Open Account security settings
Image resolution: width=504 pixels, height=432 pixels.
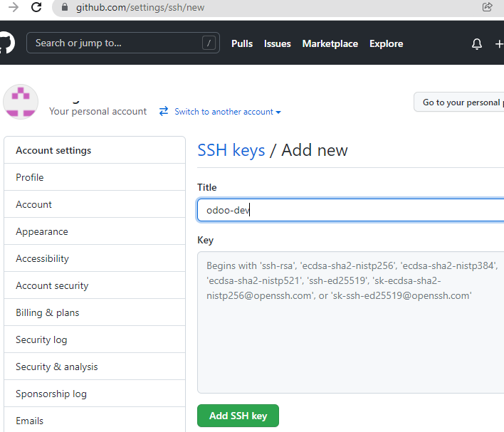tap(95, 285)
